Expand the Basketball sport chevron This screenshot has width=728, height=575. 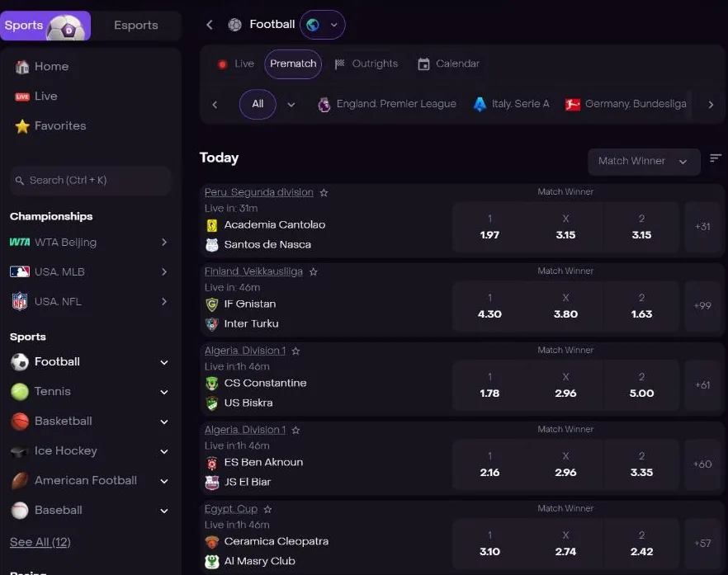[164, 422]
